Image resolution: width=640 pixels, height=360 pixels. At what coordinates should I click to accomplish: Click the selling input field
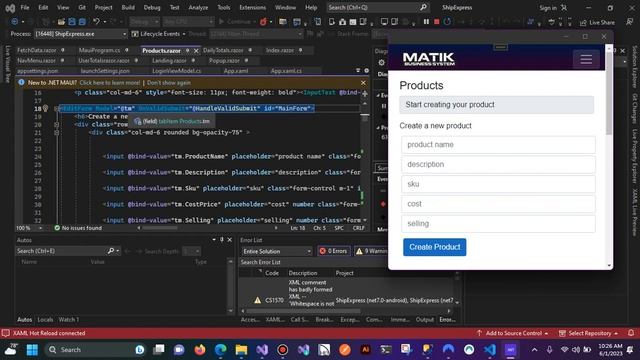(498, 224)
